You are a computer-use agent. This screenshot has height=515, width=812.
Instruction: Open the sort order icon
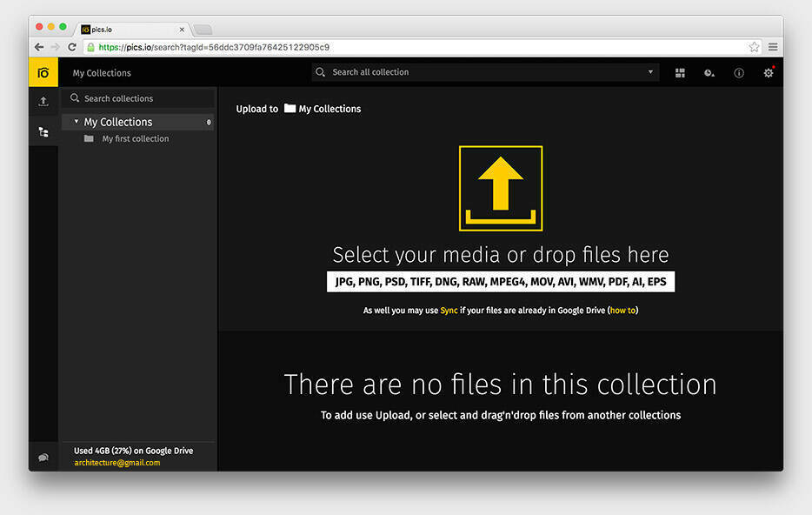coord(709,73)
